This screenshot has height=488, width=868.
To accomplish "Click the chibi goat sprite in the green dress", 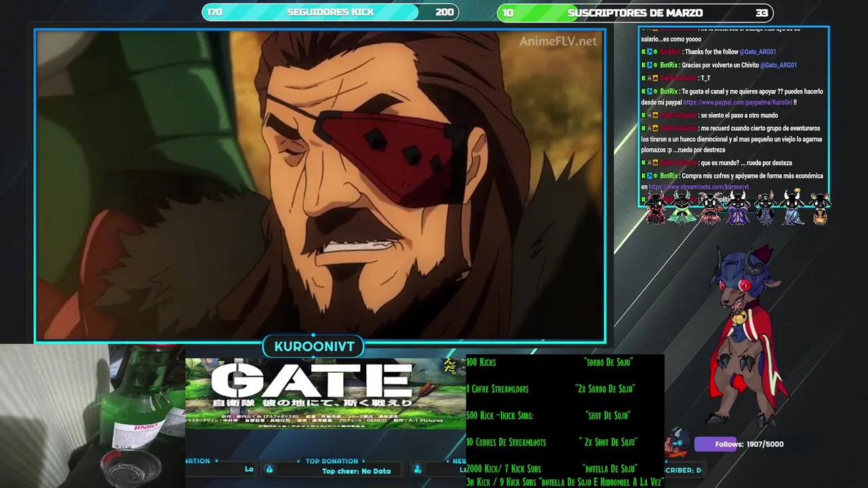I will click(x=682, y=207).
